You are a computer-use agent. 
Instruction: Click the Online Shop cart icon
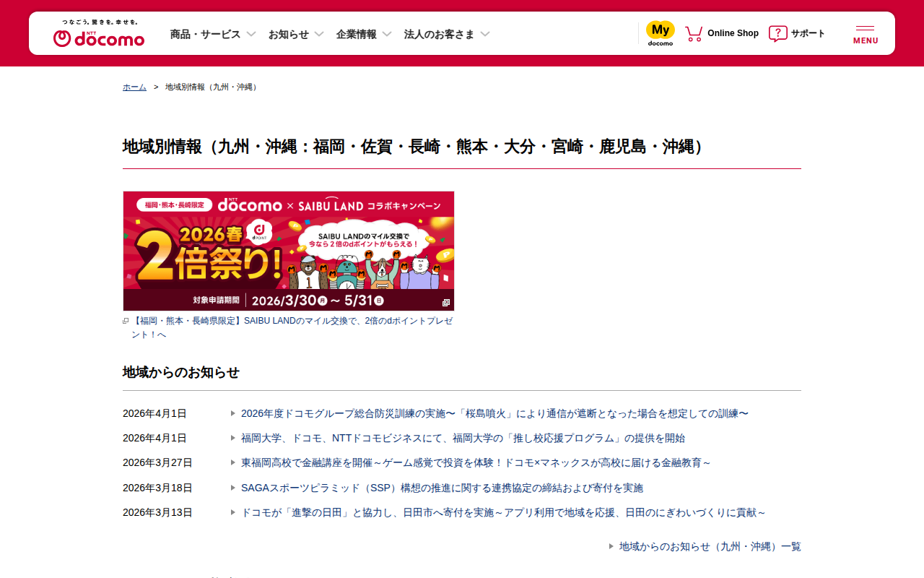(694, 33)
